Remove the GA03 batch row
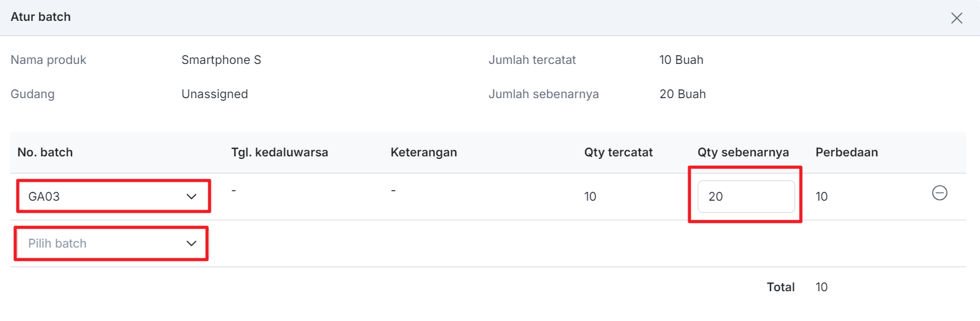 939,193
